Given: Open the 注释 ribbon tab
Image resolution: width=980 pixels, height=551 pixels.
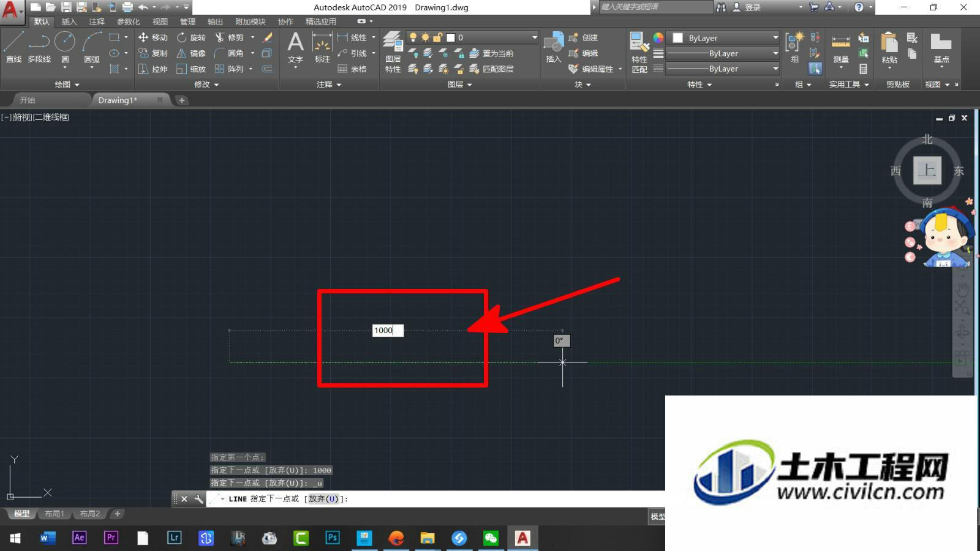Looking at the screenshot, I should (97, 21).
